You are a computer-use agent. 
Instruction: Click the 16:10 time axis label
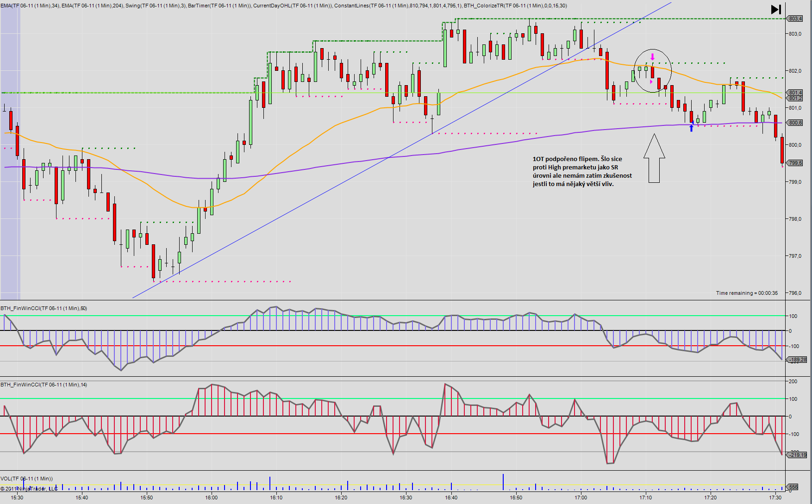276,498
